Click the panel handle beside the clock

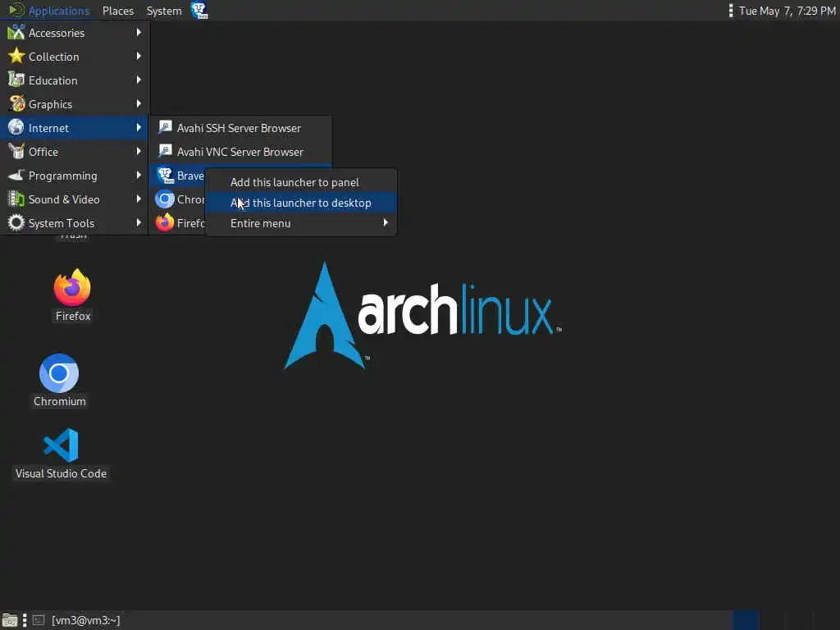(731, 11)
